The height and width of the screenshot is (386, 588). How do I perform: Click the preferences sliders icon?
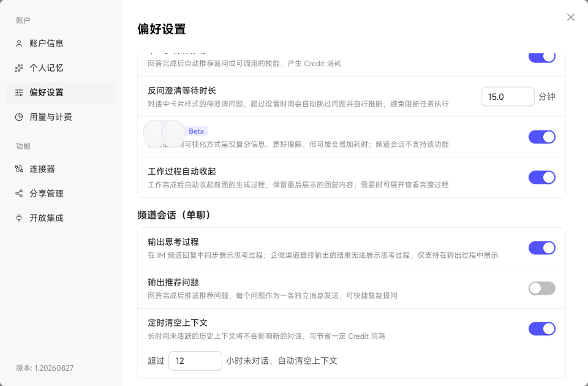pyautogui.click(x=19, y=93)
